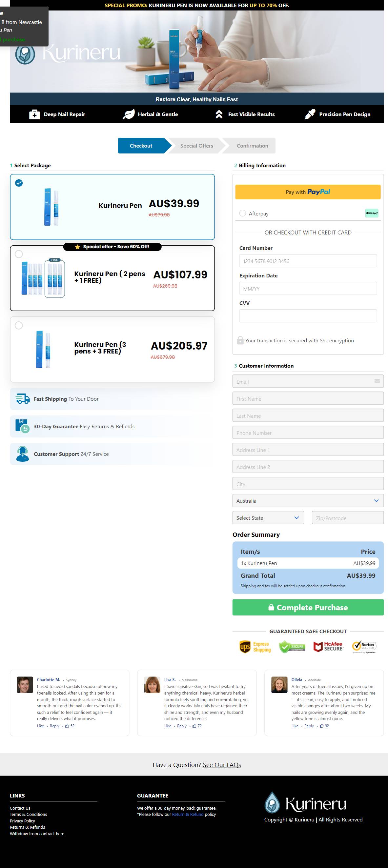
Task: Click the Afterpay logo badge
Action: pos(372,213)
